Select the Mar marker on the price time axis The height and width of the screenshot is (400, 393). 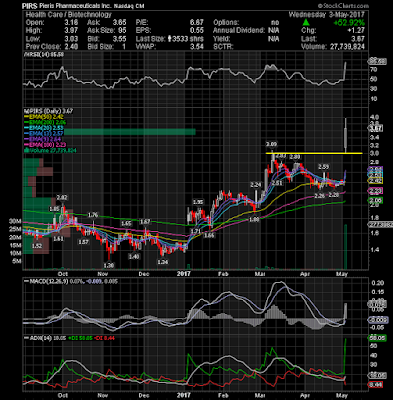point(259,274)
